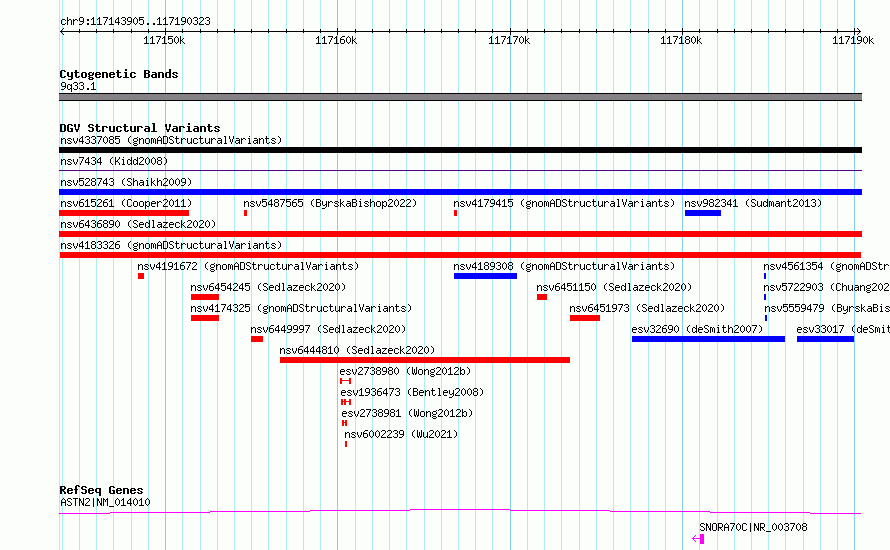Open the esv2738981 (Wong2012b) label

point(407,413)
